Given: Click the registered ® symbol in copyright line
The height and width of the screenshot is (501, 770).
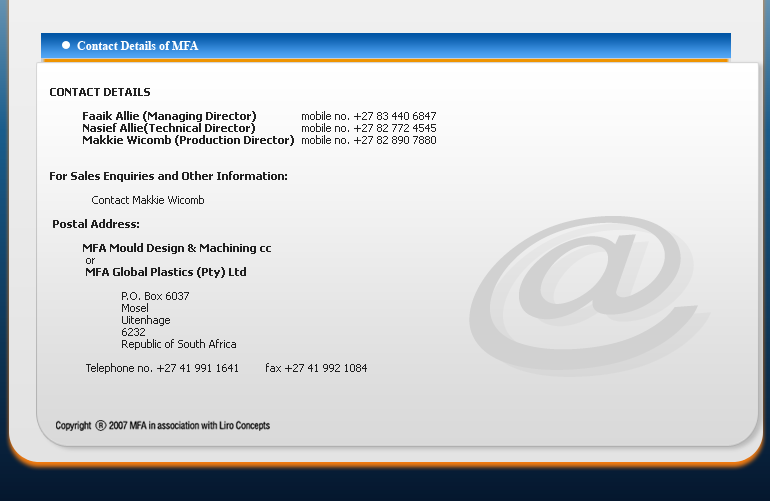Looking at the screenshot, I should pyautogui.click(x=101, y=426).
